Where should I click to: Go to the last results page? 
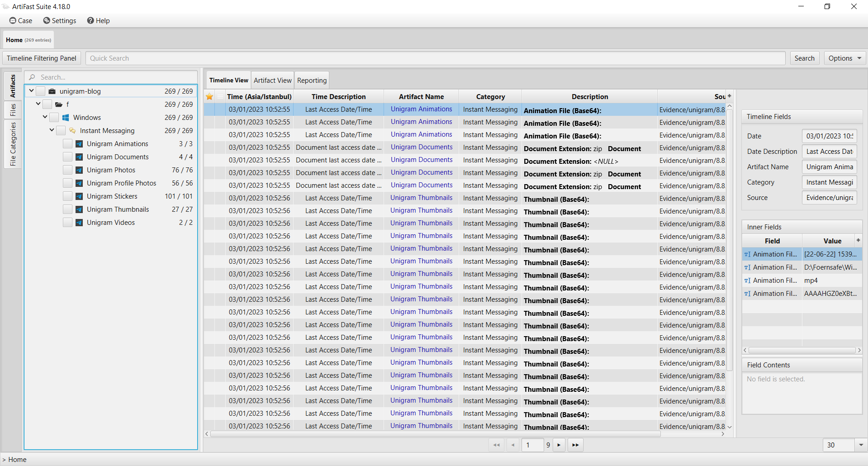coord(575,445)
